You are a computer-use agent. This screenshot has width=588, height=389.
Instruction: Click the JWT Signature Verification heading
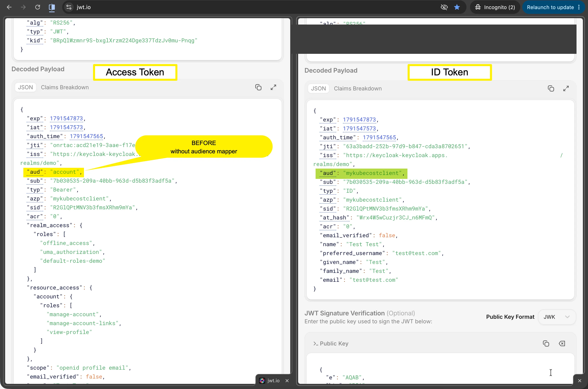344,313
